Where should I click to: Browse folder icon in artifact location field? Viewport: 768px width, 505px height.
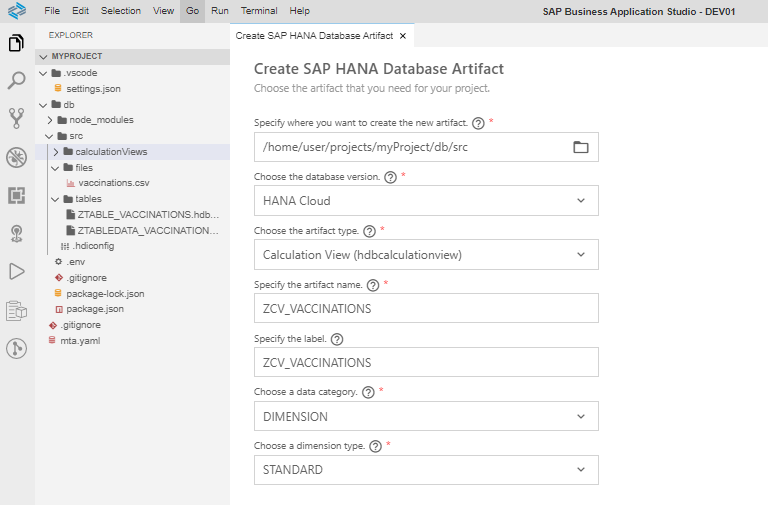click(580, 147)
